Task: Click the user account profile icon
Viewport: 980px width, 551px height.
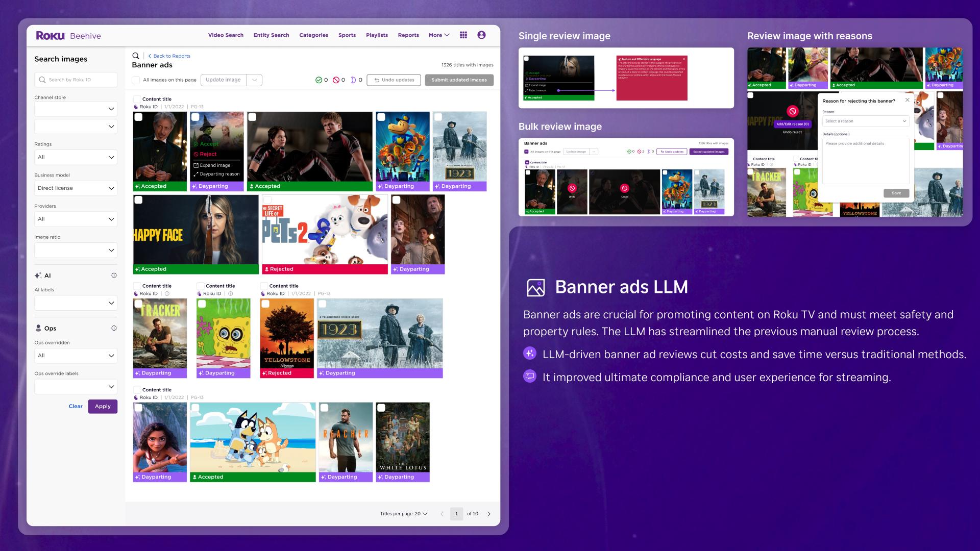Action: (x=481, y=35)
